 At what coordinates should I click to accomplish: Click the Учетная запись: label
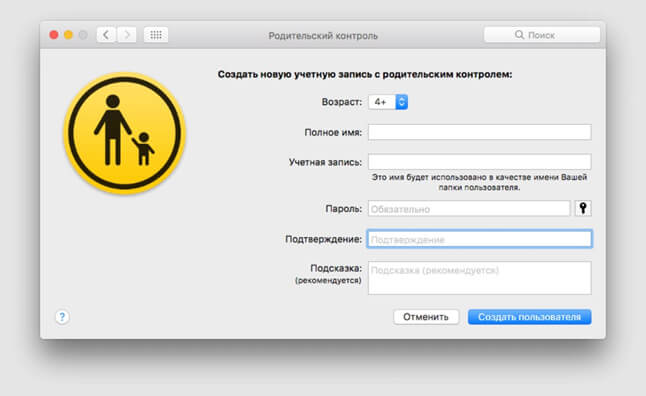click(325, 162)
